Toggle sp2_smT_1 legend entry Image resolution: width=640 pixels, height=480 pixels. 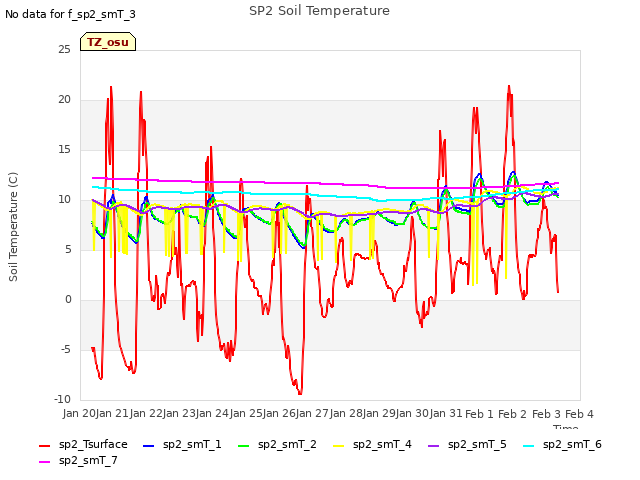coord(182,444)
